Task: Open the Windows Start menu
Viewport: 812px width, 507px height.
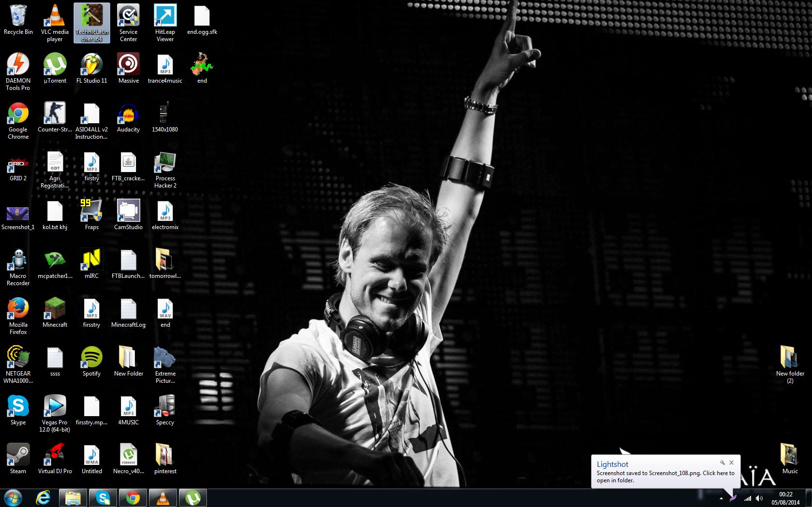Action: pos(13,498)
